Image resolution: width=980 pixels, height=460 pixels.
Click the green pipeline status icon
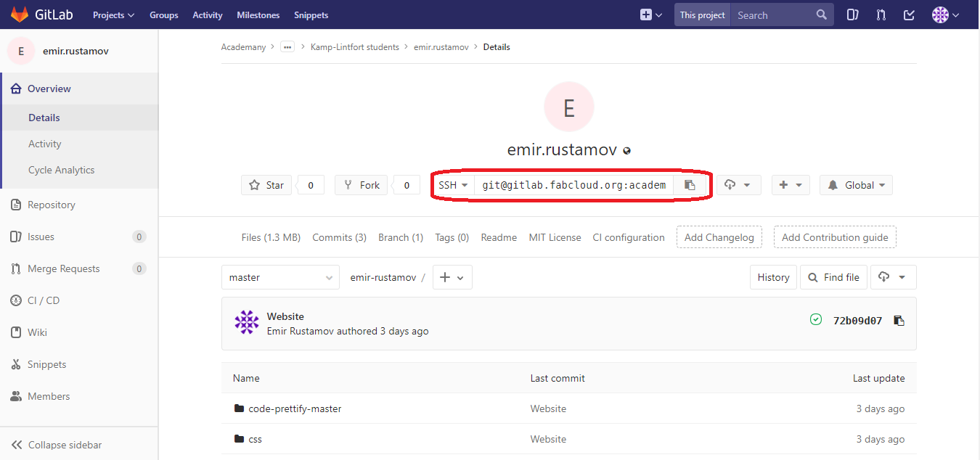coord(816,319)
